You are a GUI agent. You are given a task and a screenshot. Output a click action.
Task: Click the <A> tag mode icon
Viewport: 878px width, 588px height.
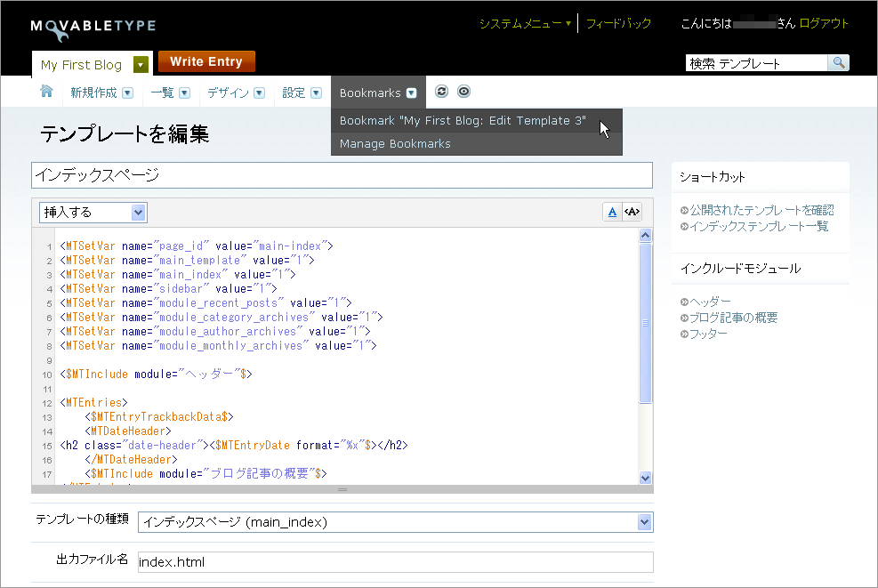pyautogui.click(x=632, y=212)
